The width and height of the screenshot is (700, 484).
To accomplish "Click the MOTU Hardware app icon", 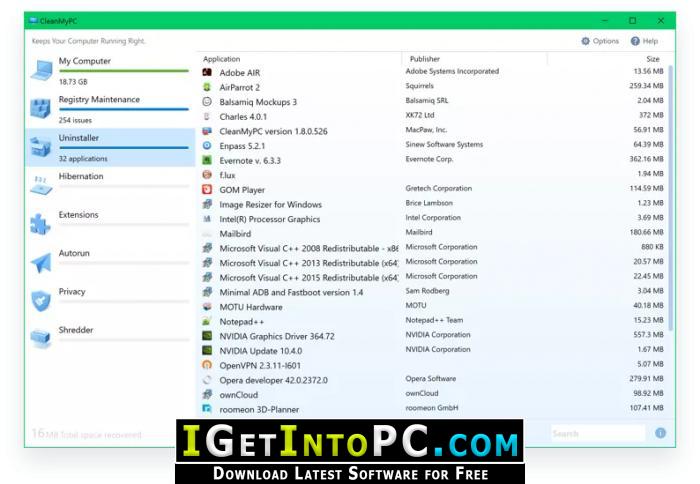I will tap(207, 307).
